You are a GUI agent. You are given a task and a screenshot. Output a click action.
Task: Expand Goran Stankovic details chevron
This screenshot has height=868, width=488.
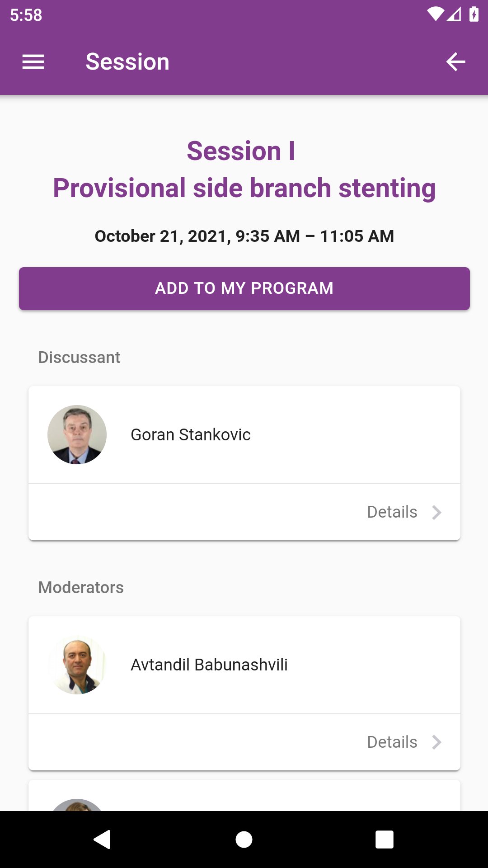click(x=436, y=512)
